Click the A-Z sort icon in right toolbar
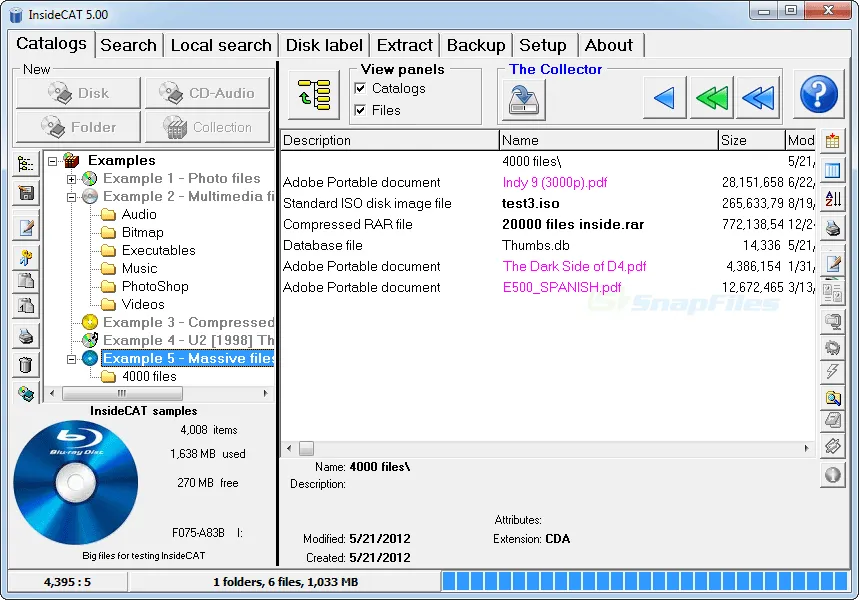 click(x=832, y=198)
